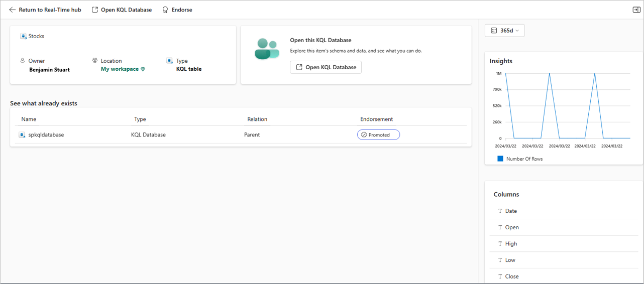
Task: Click the Parent relation cell
Action: click(252, 135)
